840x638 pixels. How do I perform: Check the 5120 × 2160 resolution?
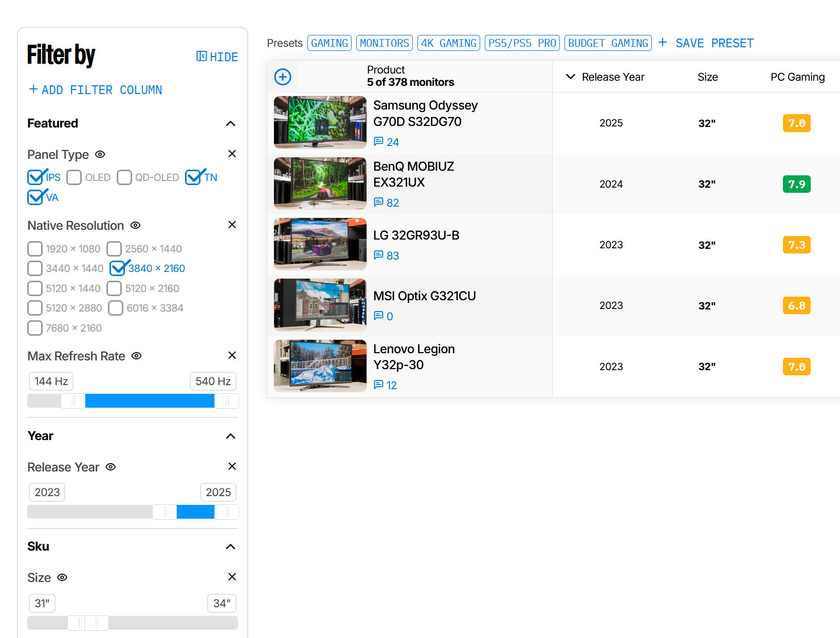click(x=114, y=288)
